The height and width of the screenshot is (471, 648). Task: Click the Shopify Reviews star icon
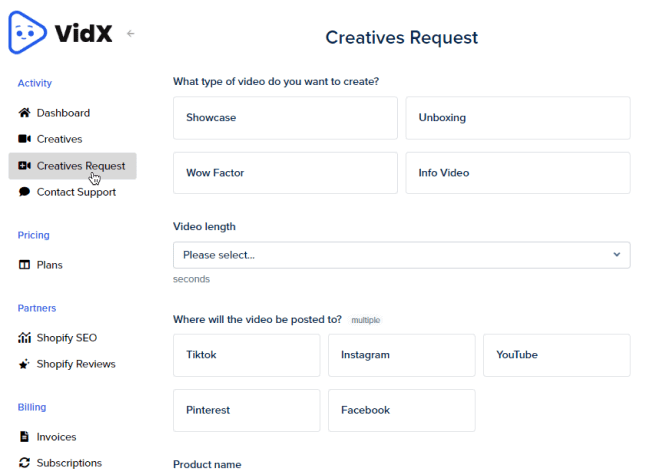[25, 364]
